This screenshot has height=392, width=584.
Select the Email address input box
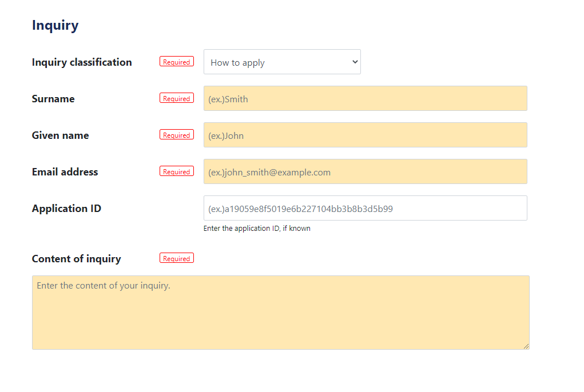point(365,171)
